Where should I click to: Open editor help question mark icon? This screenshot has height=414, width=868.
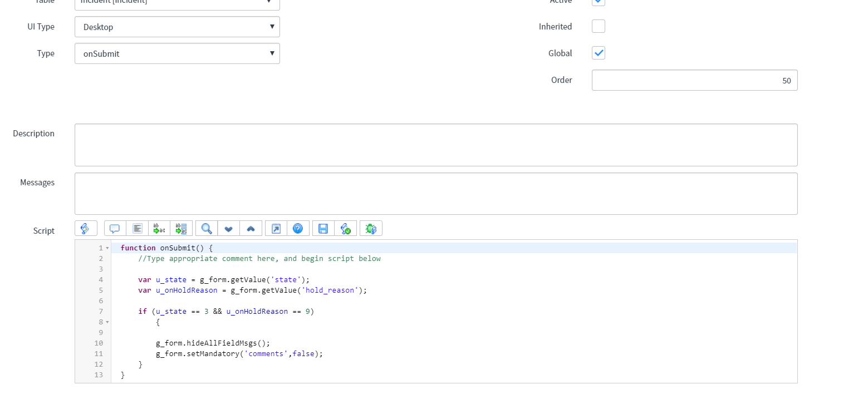coord(298,228)
